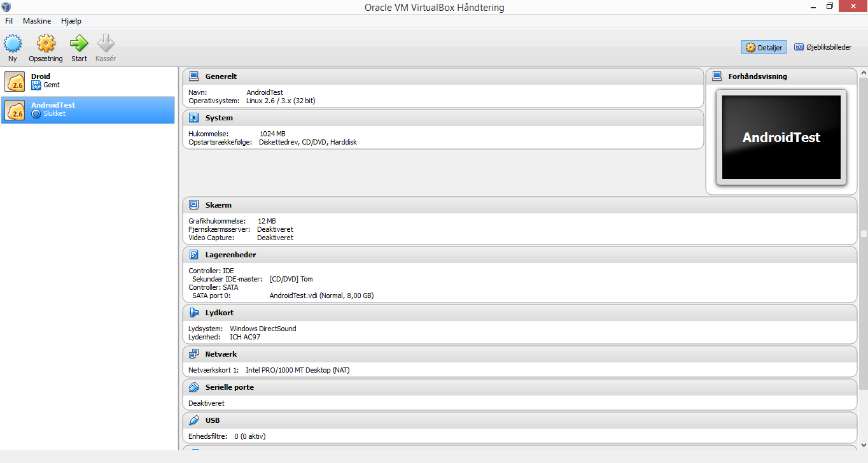Click the USB section icon

(194, 420)
